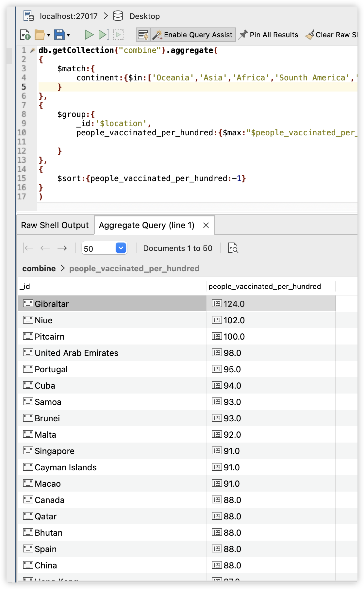Toggle Enable Query Assist

pos(193,35)
